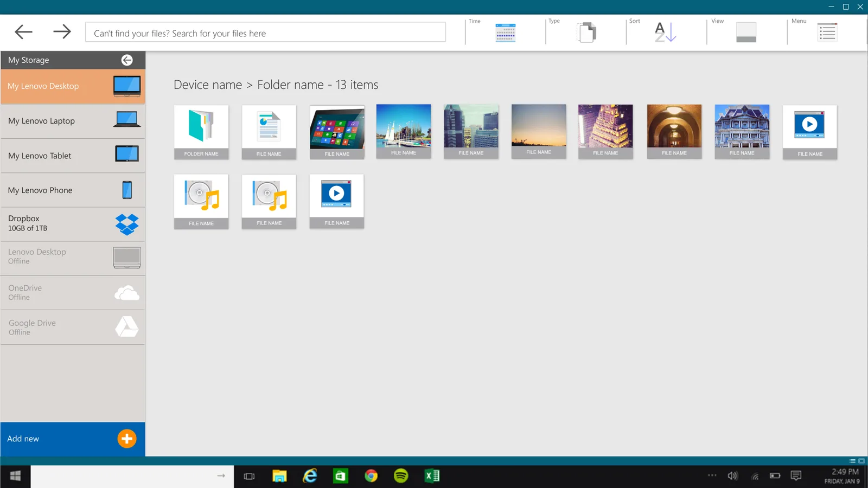
Task: Select the offline Lenovo Desktop entry
Action: (x=73, y=258)
